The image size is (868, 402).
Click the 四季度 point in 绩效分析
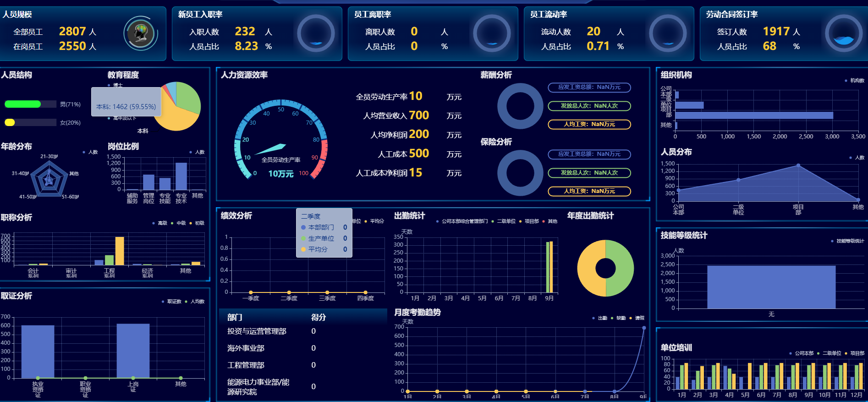point(365,292)
